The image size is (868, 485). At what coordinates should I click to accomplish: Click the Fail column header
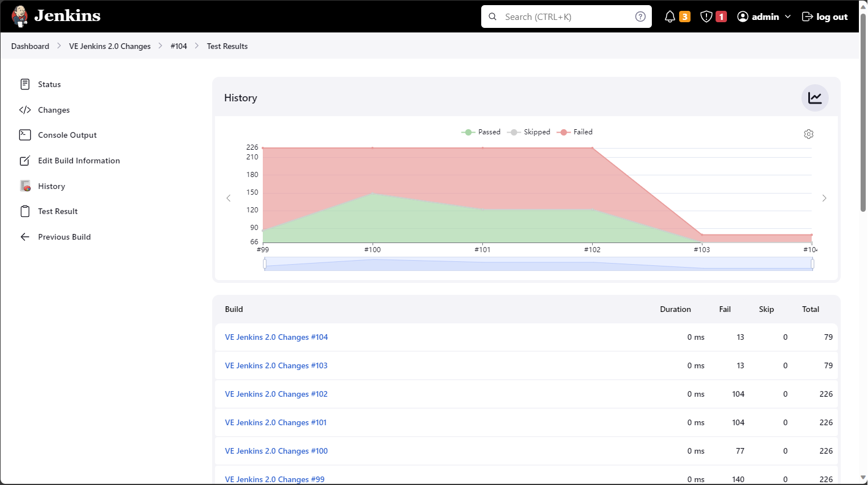(x=725, y=309)
